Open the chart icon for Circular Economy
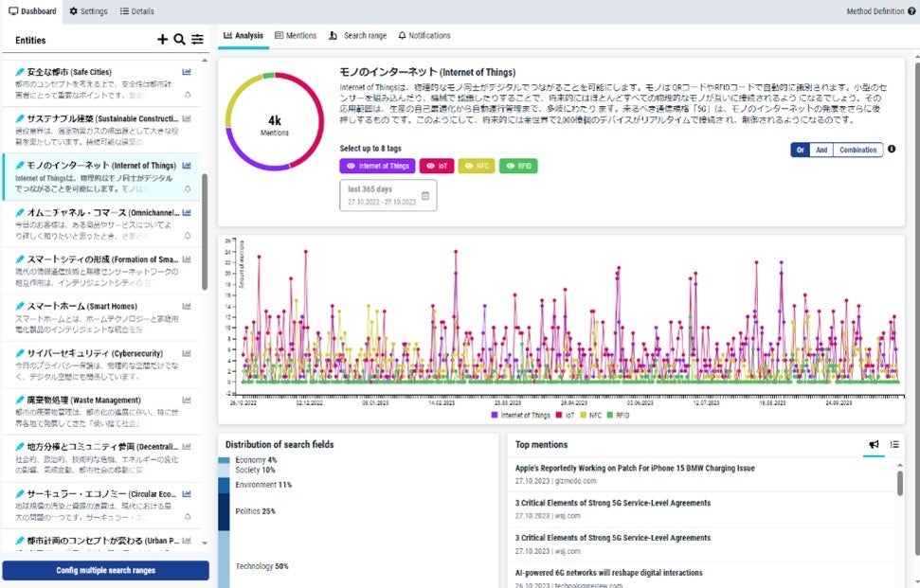920x588 pixels. (187, 493)
